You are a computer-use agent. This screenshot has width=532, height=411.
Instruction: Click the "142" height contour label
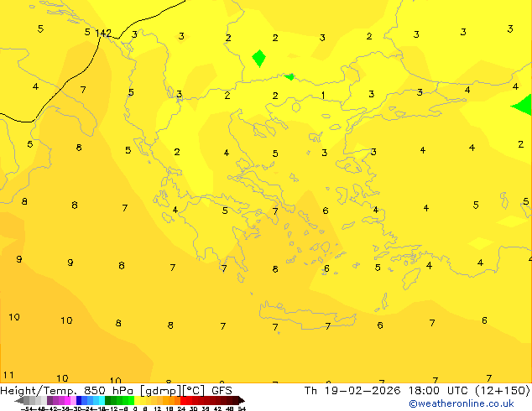[103, 33]
